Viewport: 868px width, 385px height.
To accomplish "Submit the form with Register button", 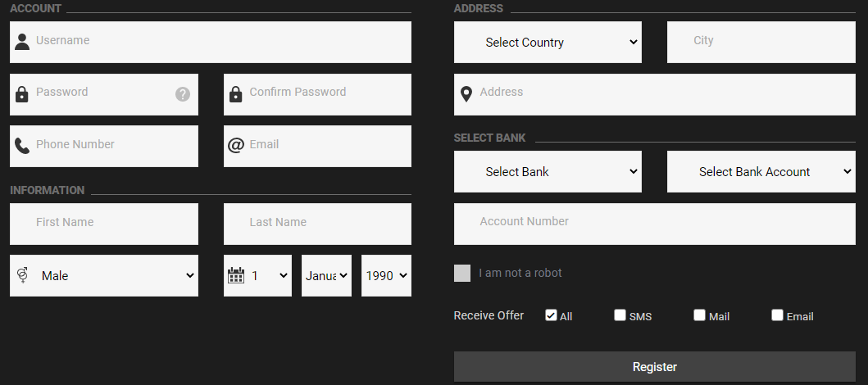I will 654,367.
